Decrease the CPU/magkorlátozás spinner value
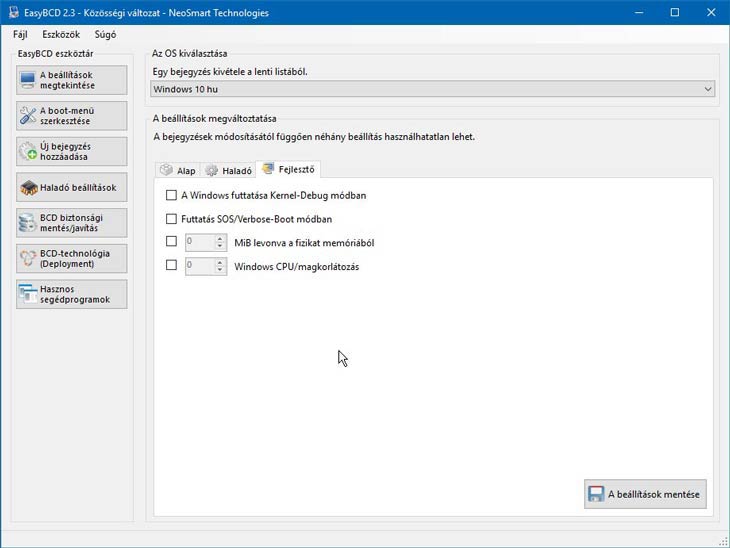 [x=220, y=270]
